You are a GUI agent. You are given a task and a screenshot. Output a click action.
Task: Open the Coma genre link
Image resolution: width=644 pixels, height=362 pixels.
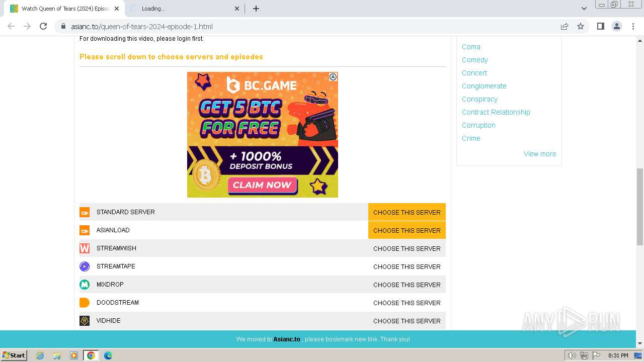[471, 47]
